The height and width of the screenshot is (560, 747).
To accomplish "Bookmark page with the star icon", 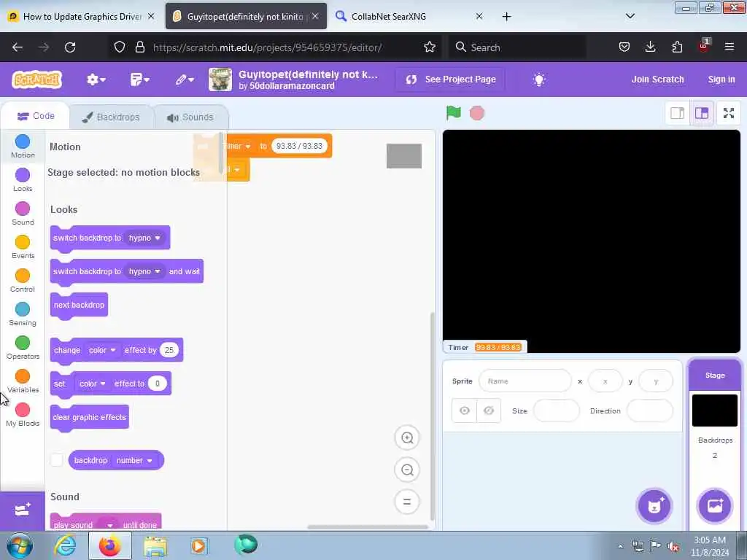I will pyautogui.click(x=429, y=47).
